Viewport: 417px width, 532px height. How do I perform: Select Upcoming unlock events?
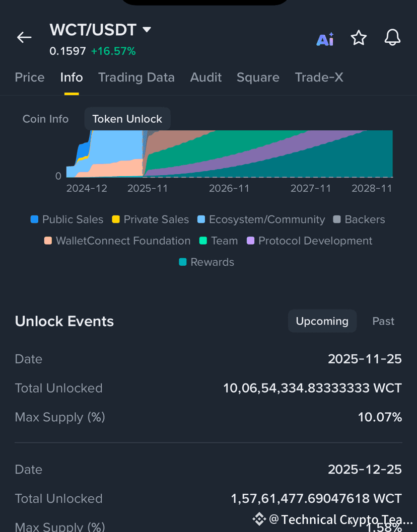click(x=322, y=321)
